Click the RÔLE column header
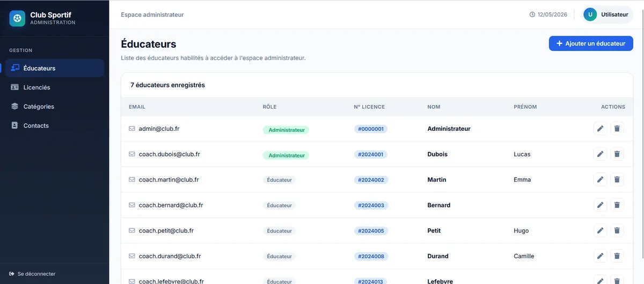644x284 pixels. click(270, 107)
